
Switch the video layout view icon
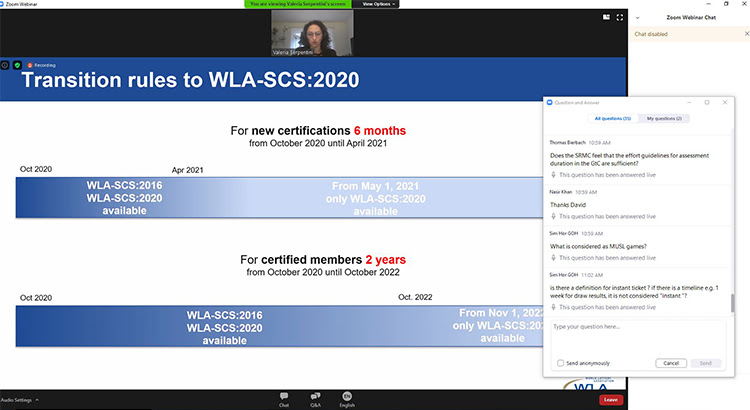click(604, 17)
